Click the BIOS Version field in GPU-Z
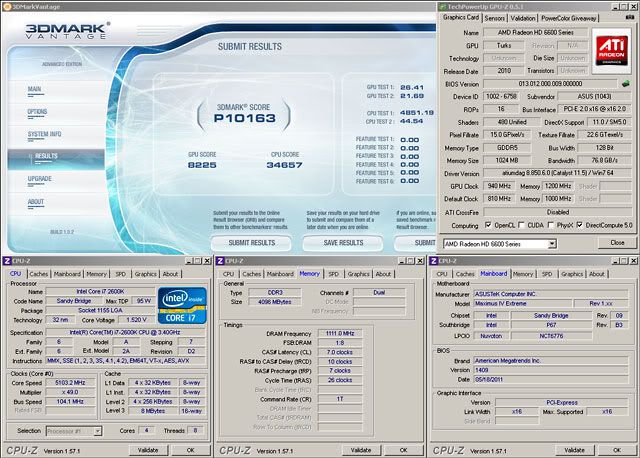Image resolution: width=640 pixels, height=458 pixels. [x=550, y=84]
